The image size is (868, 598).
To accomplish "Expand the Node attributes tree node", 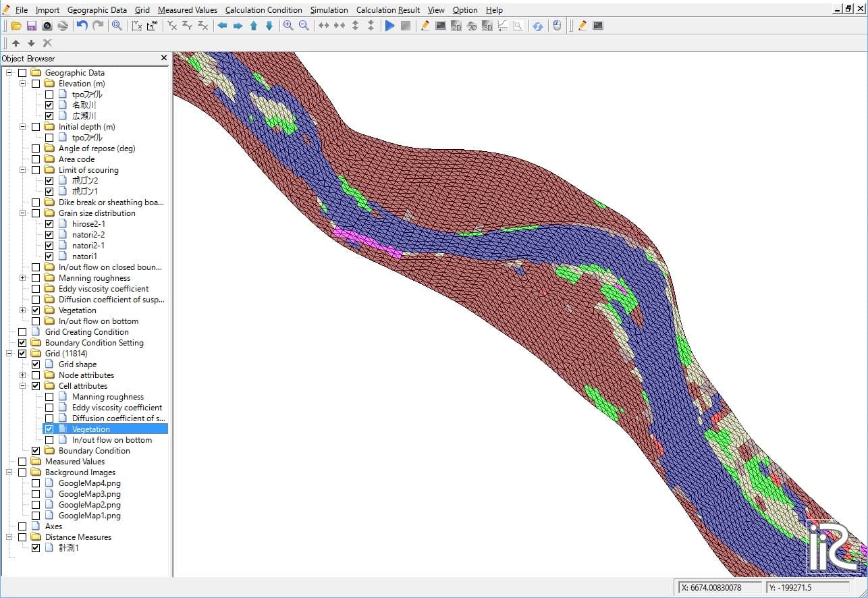I will click(x=23, y=375).
